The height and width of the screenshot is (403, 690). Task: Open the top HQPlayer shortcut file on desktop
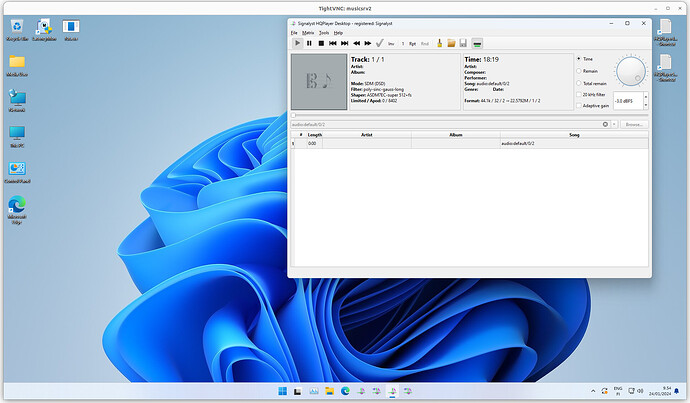[x=665, y=33]
